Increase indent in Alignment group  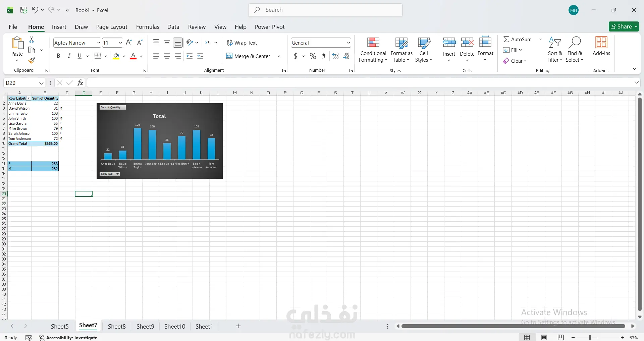pos(200,56)
